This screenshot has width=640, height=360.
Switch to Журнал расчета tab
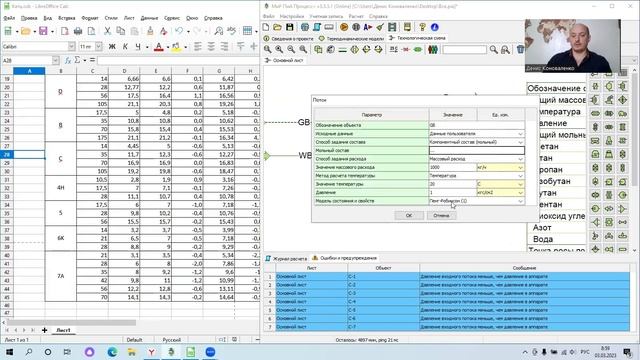click(286, 258)
